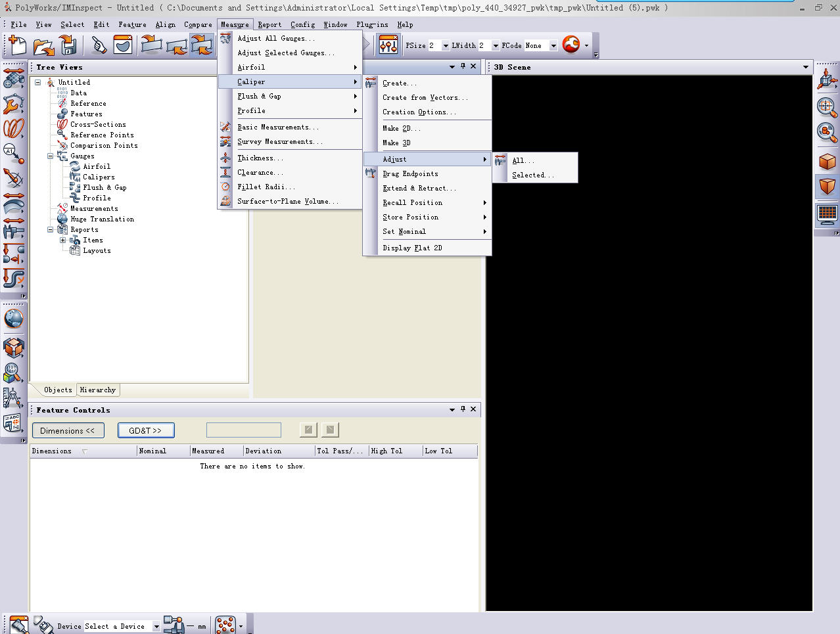Open Extend & Retract menu entry

[x=427, y=188]
